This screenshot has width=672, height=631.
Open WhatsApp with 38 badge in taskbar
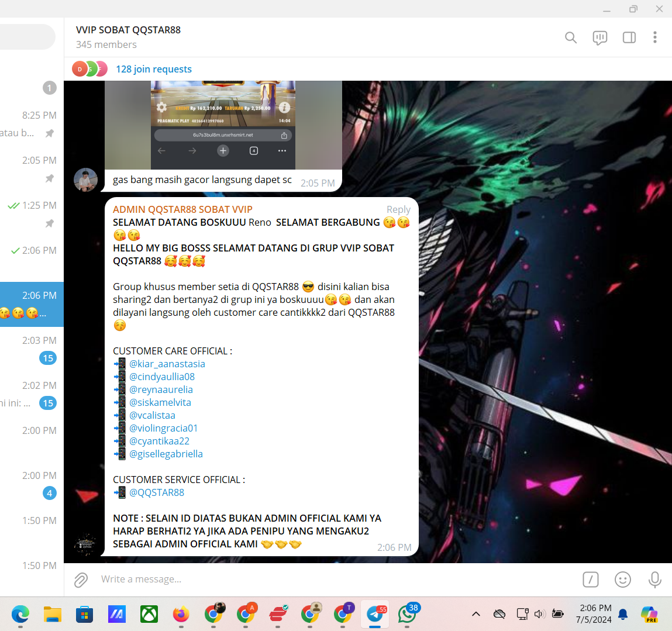[x=407, y=614]
